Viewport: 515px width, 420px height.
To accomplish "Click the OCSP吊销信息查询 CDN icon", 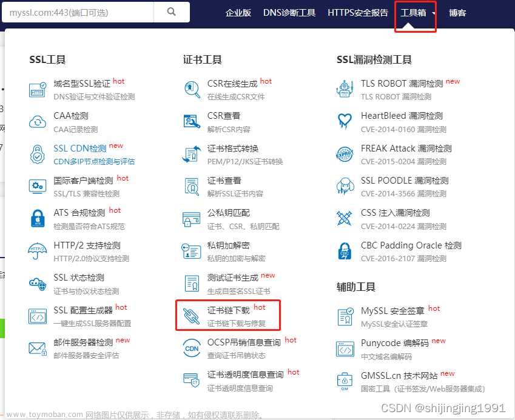I will pyautogui.click(x=192, y=348).
